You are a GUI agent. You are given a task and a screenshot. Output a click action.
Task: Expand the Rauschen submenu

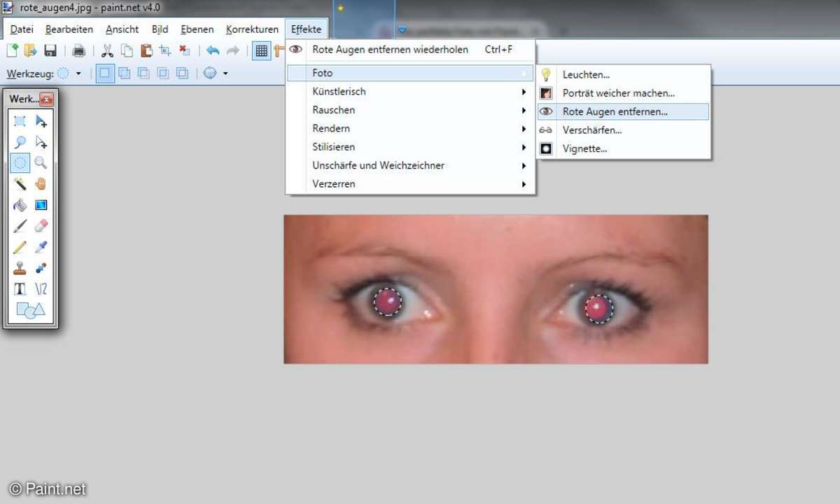click(410, 110)
